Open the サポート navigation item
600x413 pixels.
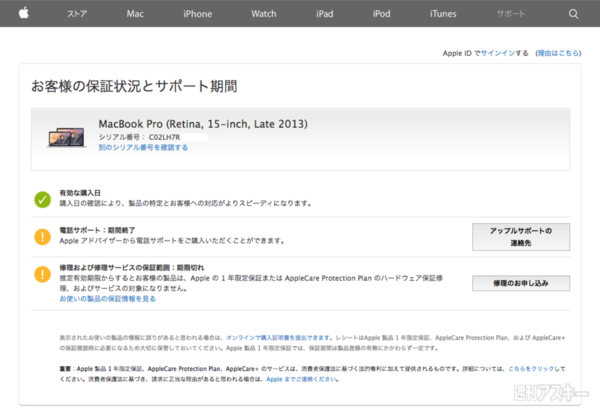[511, 14]
